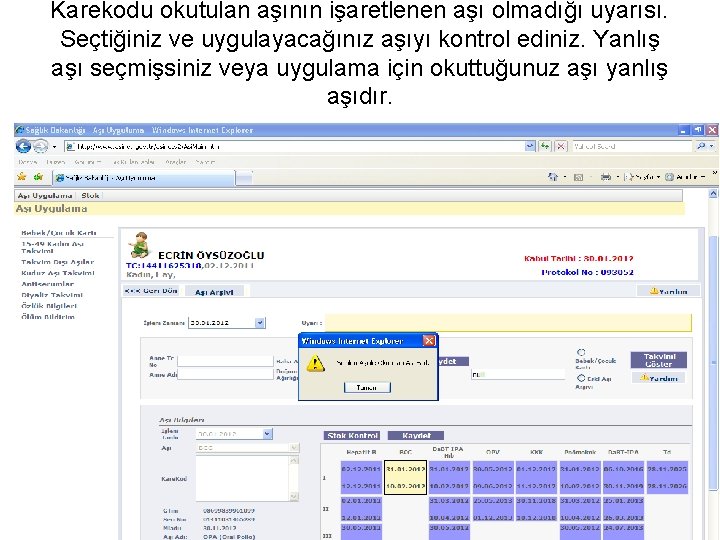
Task: Click the Yahoo search box
Action: [631, 146]
